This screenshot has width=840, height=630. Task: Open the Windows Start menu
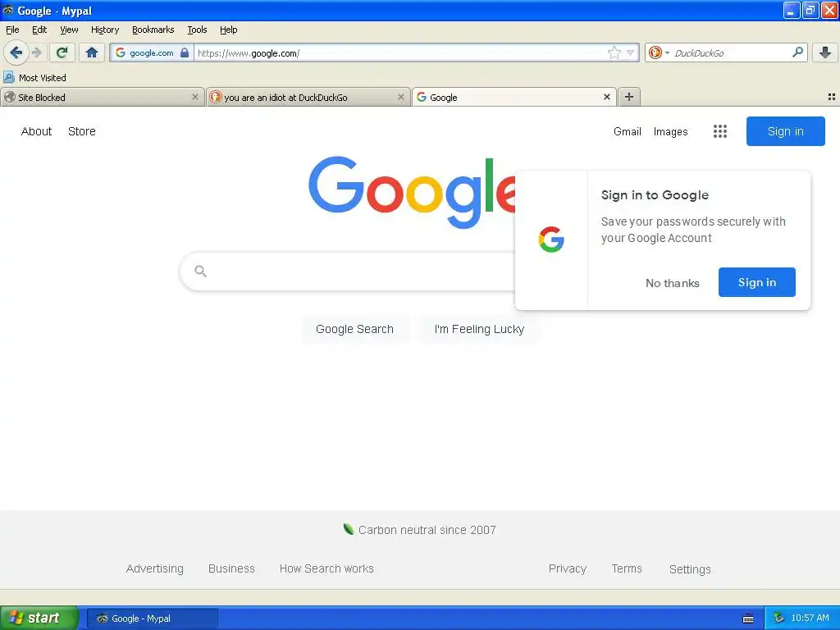39,619
